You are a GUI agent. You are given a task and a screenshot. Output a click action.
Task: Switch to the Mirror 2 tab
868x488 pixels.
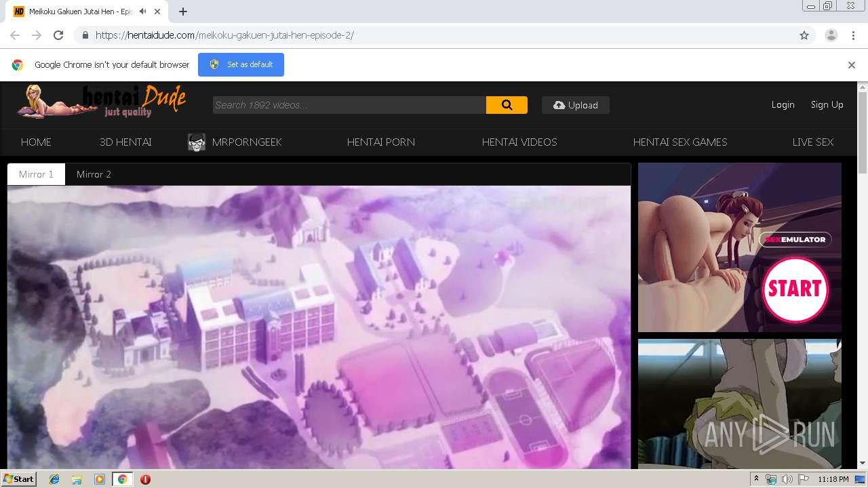[94, 174]
